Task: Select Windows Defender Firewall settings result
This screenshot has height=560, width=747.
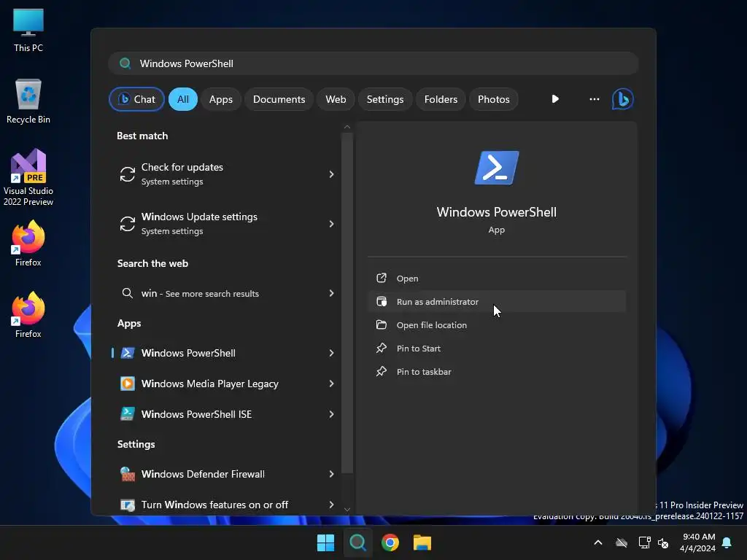Action: click(x=226, y=474)
